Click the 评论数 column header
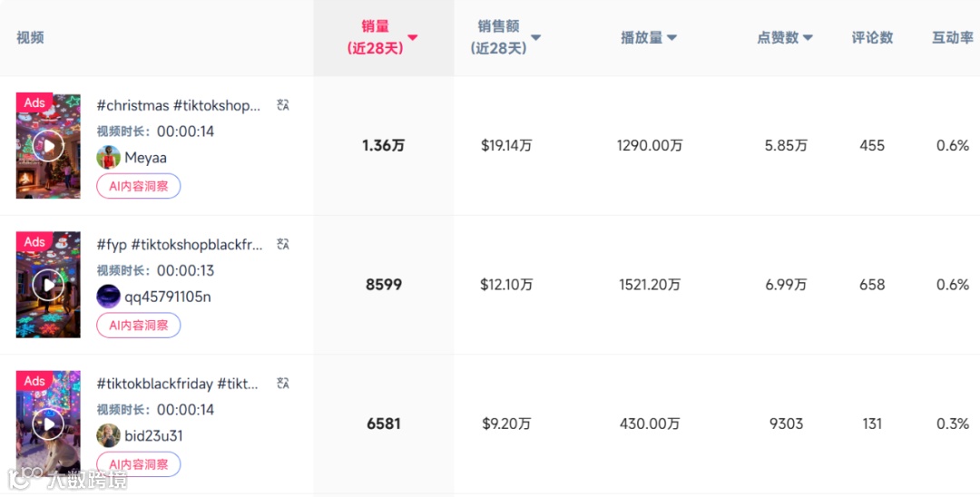The height and width of the screenshot is (497, 980). point(872,37)
